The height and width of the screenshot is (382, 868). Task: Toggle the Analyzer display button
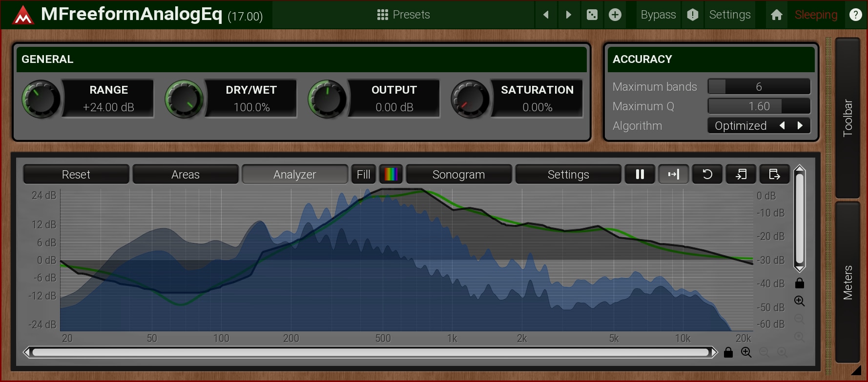click(294, 174)
